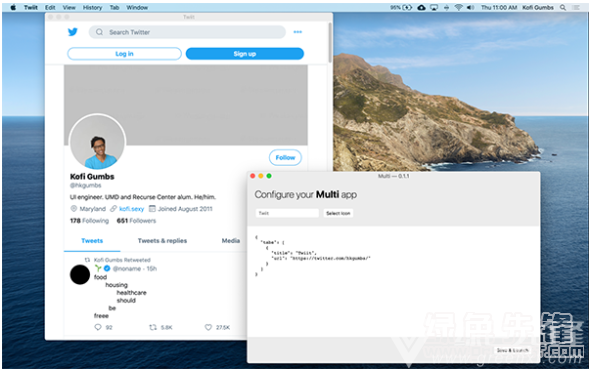The image size is (593, 372).
Task: Open the kofi.sexy link
Action: tap(132, 209)
